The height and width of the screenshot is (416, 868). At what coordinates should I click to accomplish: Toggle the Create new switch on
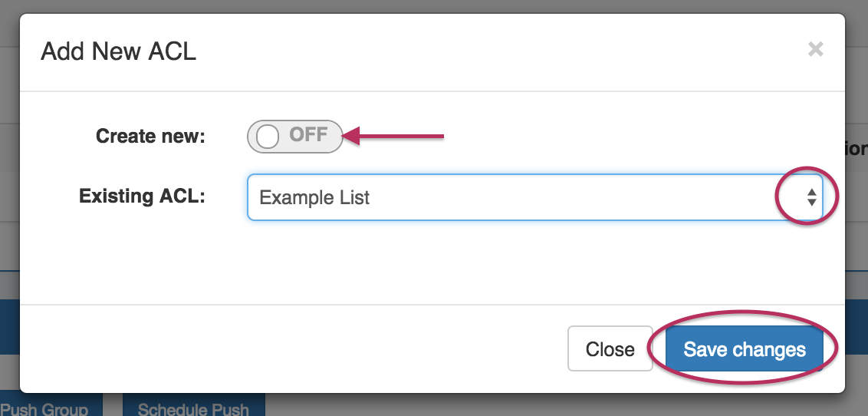(294, 137)
